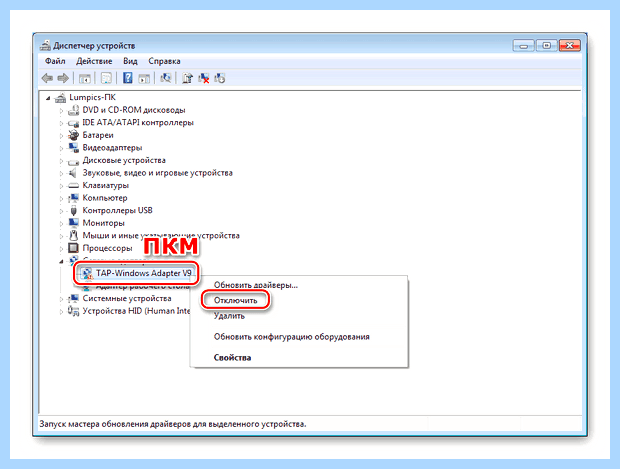Expand the Видеоадаптеры node

point(61,149)
